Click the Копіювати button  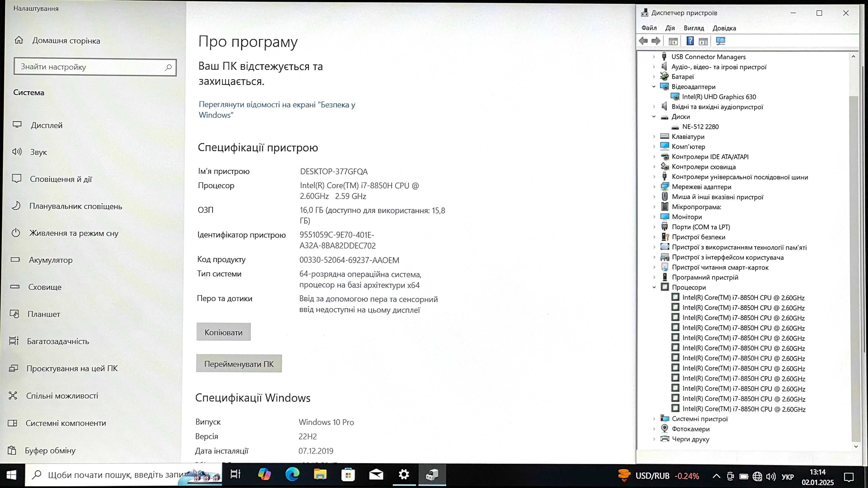[x=224, y=332]
